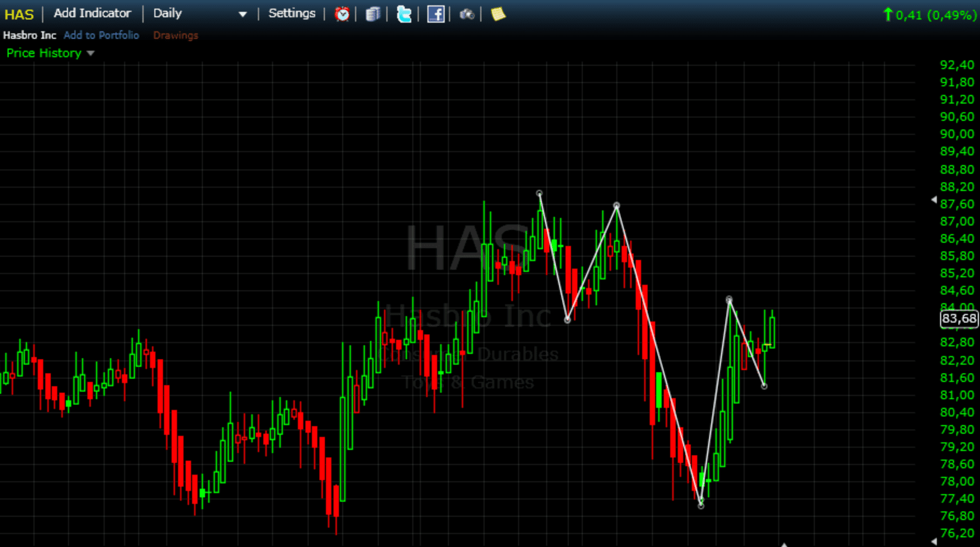Click the 0,41 (0,49%) price change indicator

930,15
